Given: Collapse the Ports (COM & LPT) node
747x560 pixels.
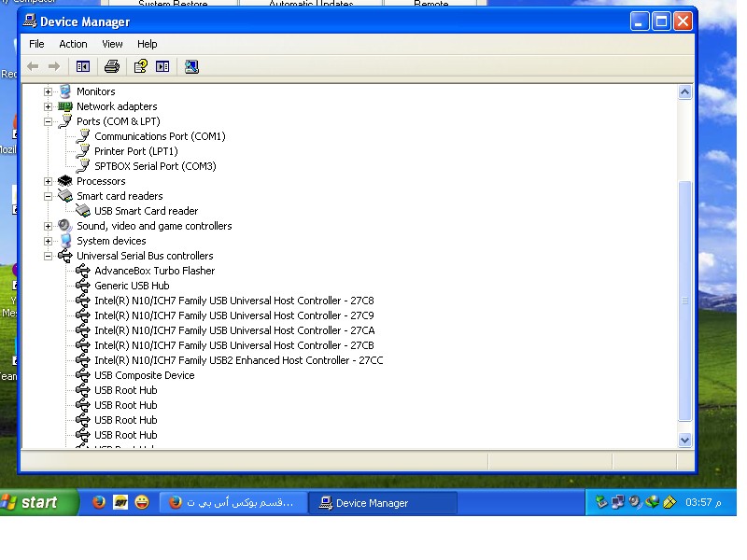Looking at the screenshot, I should pyautogui.click(x=49, y=122).
